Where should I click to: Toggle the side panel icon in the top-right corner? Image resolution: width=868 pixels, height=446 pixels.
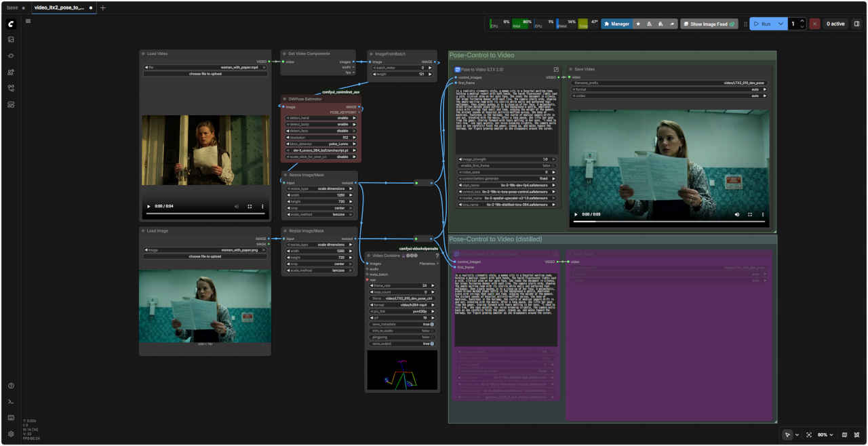coord(856,24)
